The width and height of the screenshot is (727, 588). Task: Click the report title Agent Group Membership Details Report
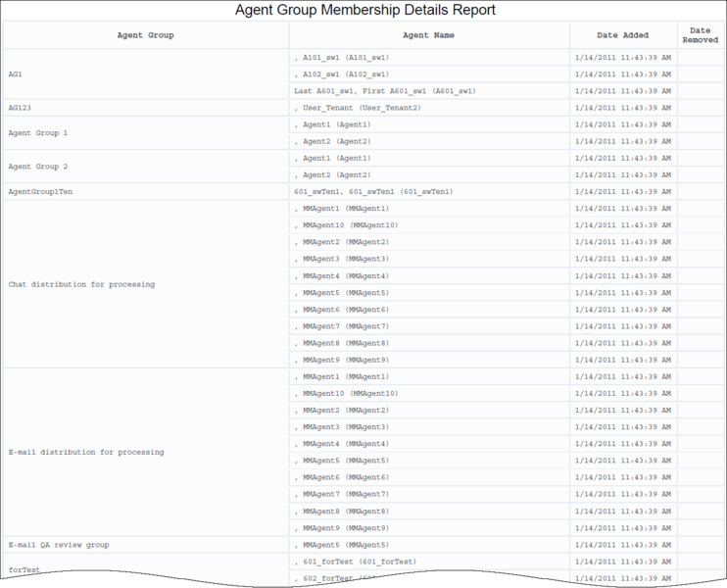365,11
